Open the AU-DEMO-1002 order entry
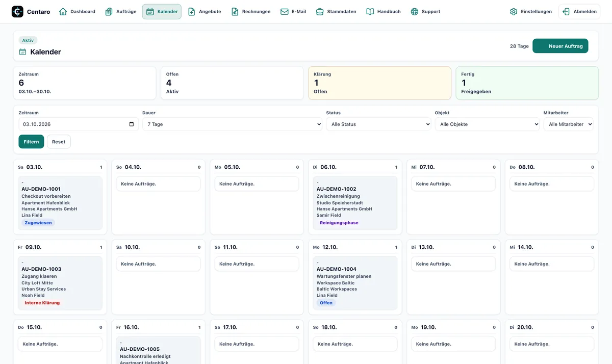Image resolution: width=612 pixels, height=364 pixels. tap(355, 203)
